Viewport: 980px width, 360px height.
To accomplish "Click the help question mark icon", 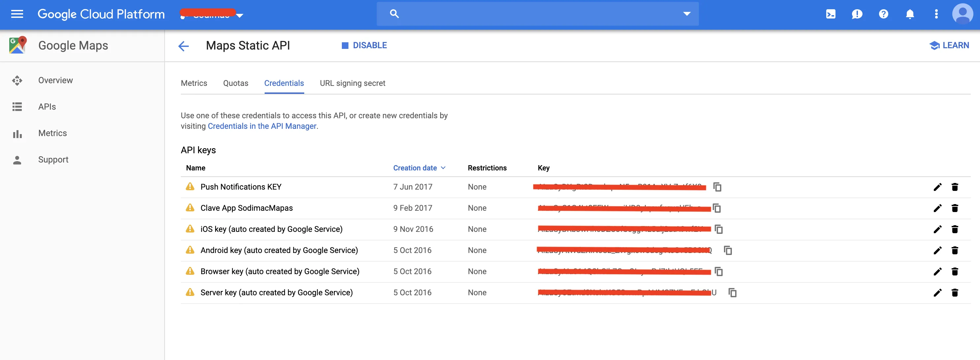I will (883, 14).
